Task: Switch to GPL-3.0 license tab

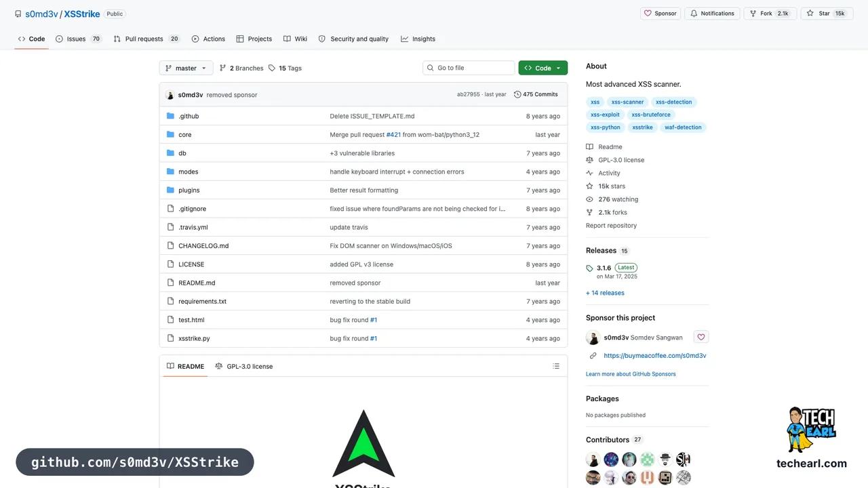Action: click(x=243, y=366)
